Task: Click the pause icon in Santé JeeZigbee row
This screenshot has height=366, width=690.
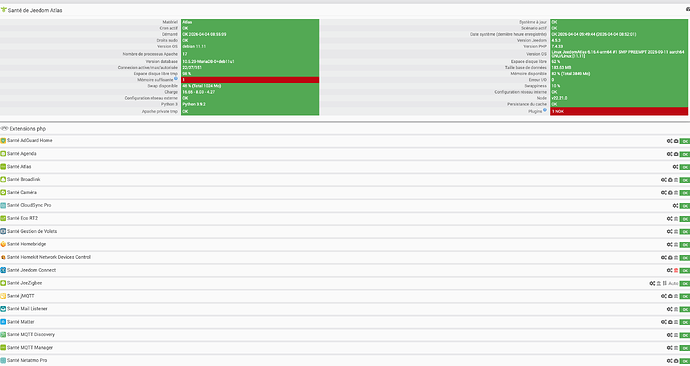Action: point(664,283)
